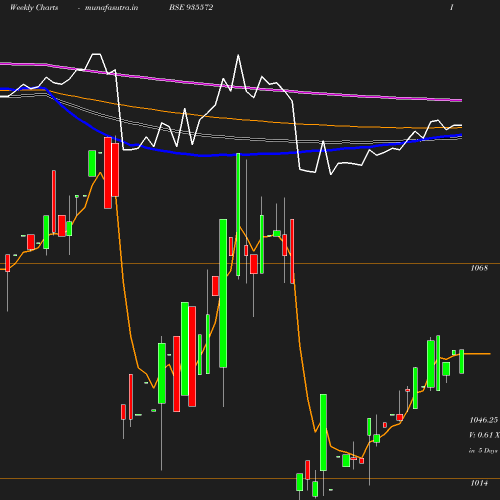Click the 1046.25 current price value
The image size is (500, 500).
(484, 420)
